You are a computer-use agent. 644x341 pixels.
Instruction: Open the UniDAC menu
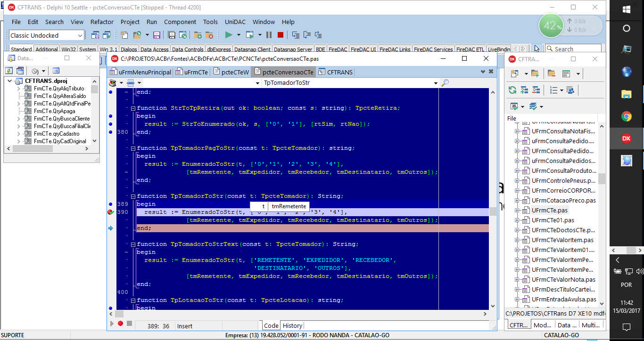235,22
